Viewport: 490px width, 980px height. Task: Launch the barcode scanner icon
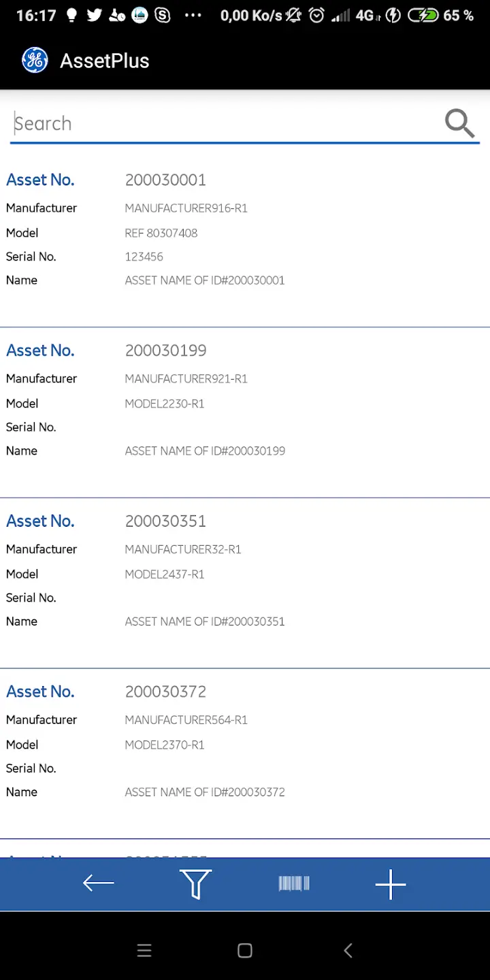pos(294,883)
